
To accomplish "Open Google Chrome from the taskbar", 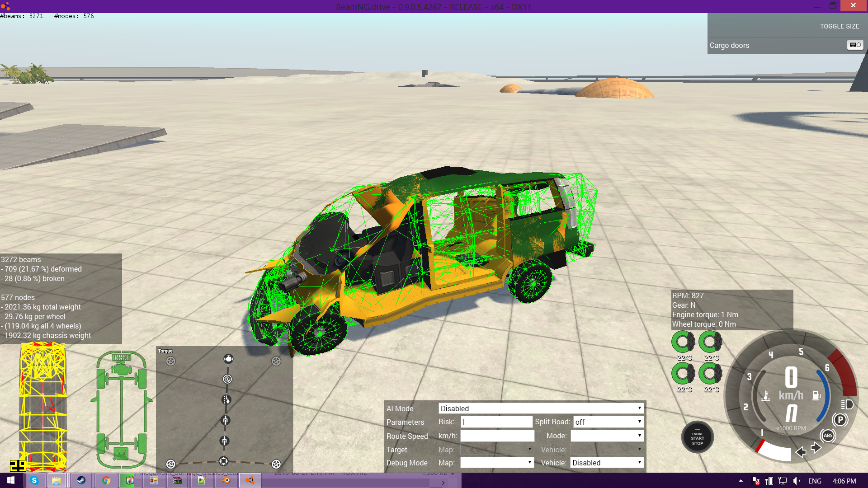I will tap(106, 480).
